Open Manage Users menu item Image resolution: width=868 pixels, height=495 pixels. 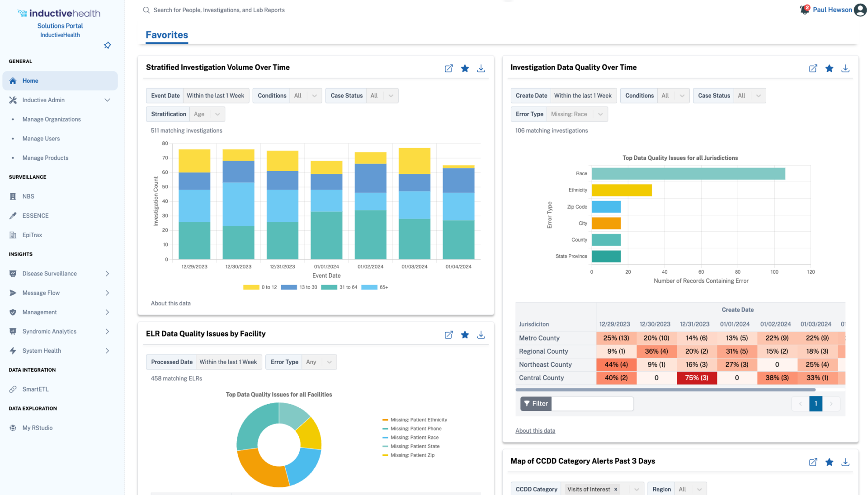tap(41, 139)
